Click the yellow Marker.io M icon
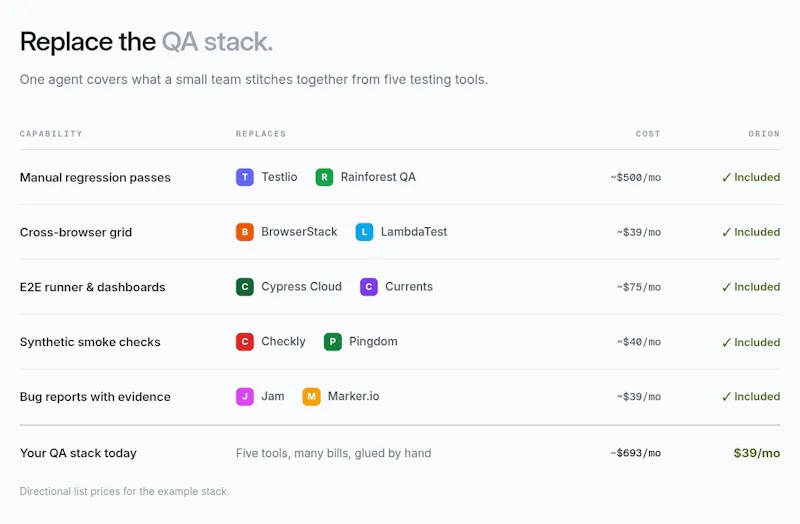This screenshot has width=800, height=524. [x=311, y=396]
